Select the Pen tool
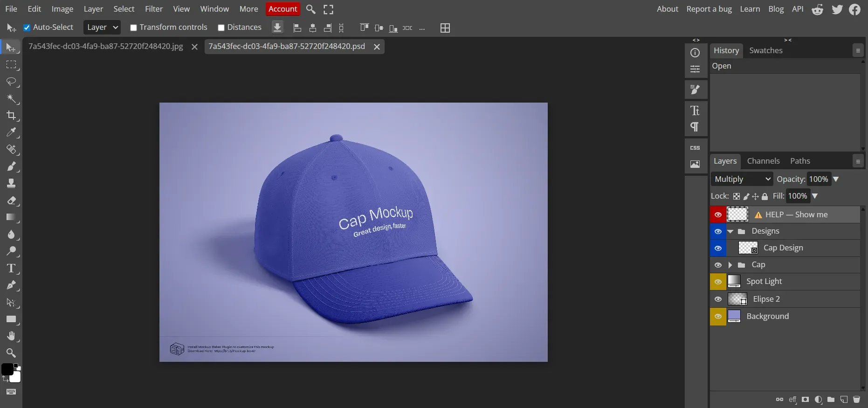The width and height of the screenshot is (868, 408). pos(11,285)
